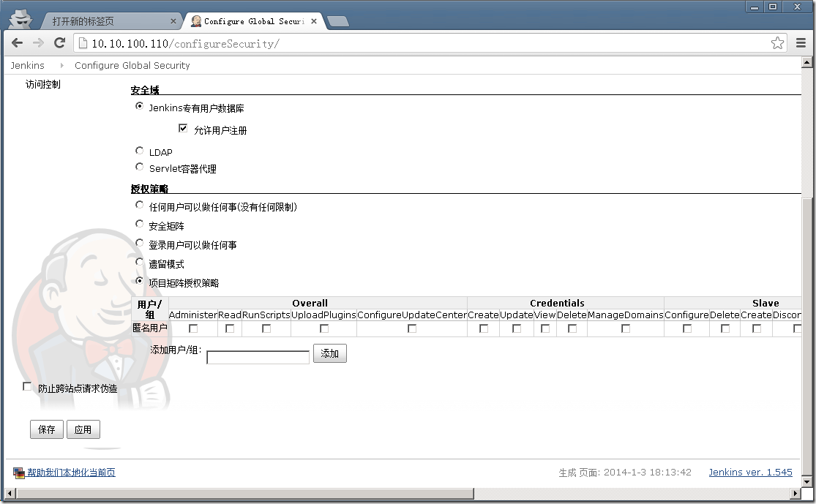Click the horizontal scrollbar right arrow

click(796, 493)
